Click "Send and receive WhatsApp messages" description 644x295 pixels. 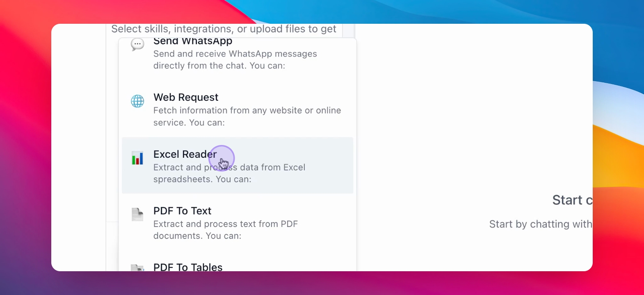coord(235,54)
